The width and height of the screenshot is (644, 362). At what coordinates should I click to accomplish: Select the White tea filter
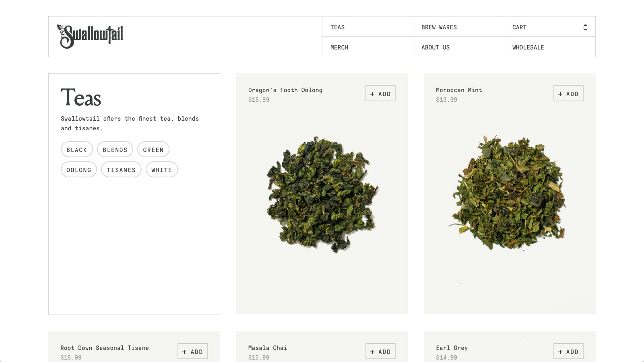point(161,170)
